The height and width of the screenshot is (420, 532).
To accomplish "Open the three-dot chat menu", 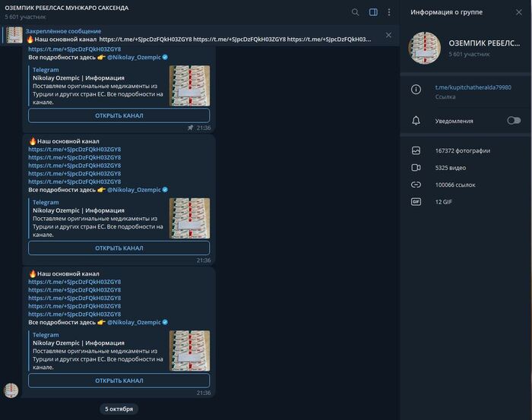I will point(389,12).
